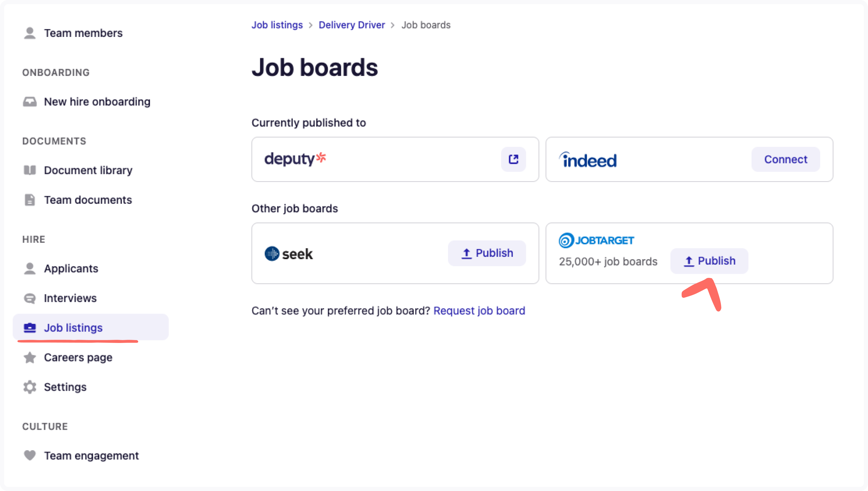Image resolution: width=868 pixels, height=491 pixels.
Task: Click the New hire onboarding tray icon
Action: click(x=30, y=101)
